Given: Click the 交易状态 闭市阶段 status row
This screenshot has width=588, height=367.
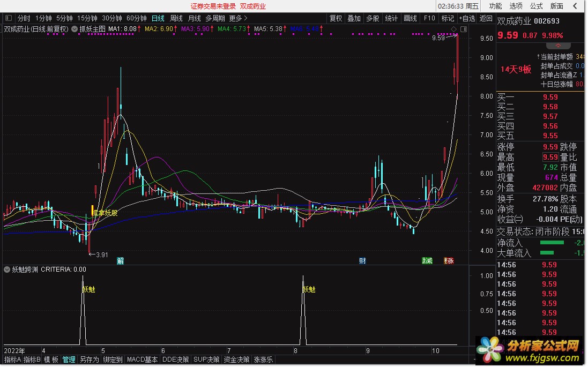Looking at the screenshot, I should click(540, 231).
